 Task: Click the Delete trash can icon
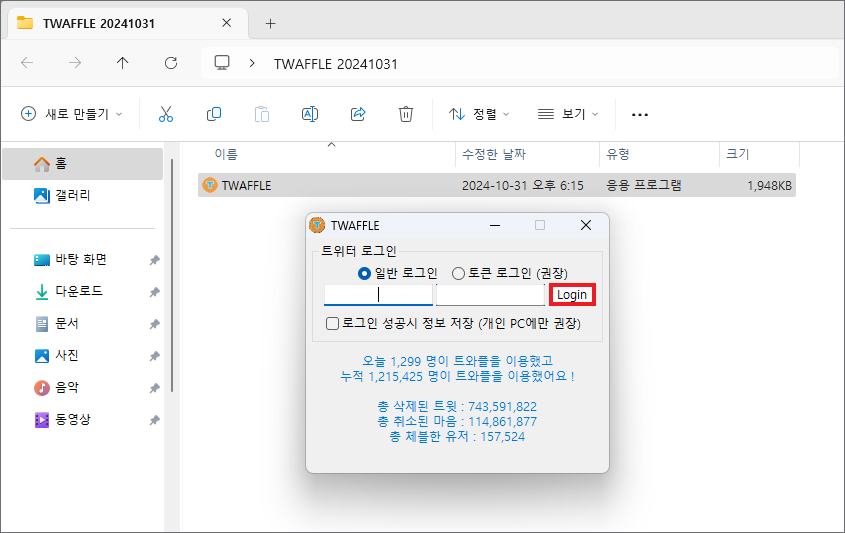pos(406,114)
